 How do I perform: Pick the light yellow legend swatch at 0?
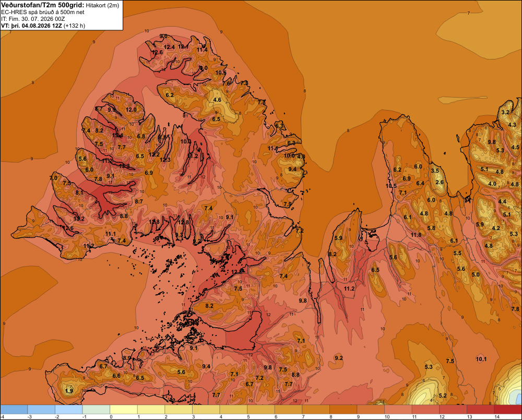(x=124, y=410)
